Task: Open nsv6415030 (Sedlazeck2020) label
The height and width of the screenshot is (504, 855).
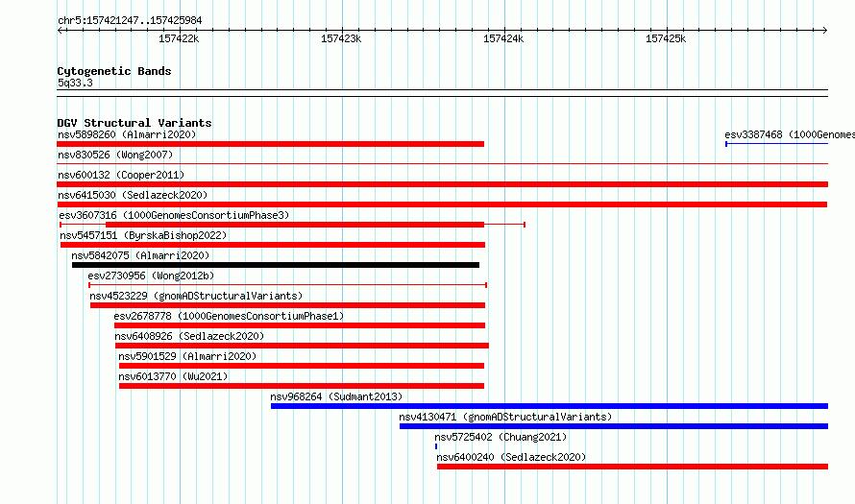Action: click(x=133, y=195)
